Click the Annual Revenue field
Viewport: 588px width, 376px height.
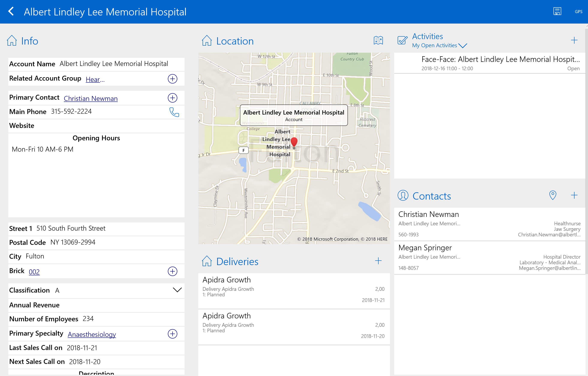pos(96,305)
